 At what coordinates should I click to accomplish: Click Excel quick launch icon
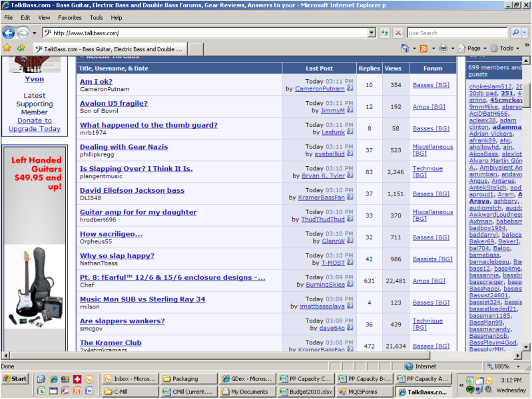pos(41,391)
